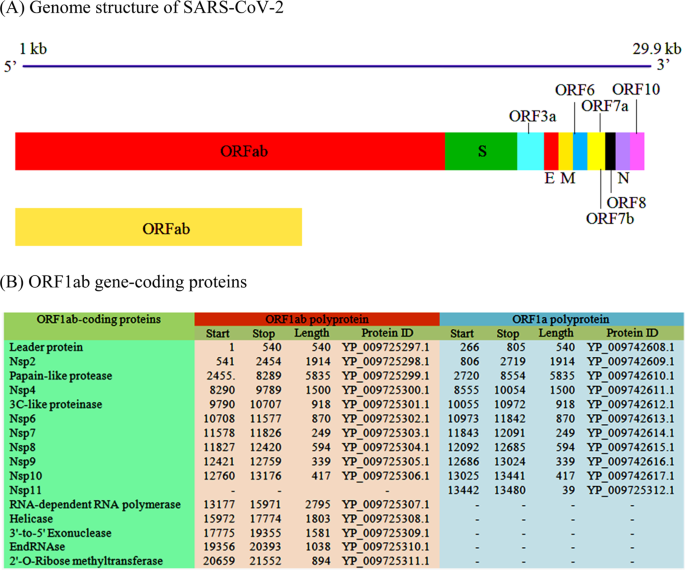The image size is (685, 570).
Task: Click the '(A) Genome structure of SARS-CoV-2' title
Action: [142, 8]
